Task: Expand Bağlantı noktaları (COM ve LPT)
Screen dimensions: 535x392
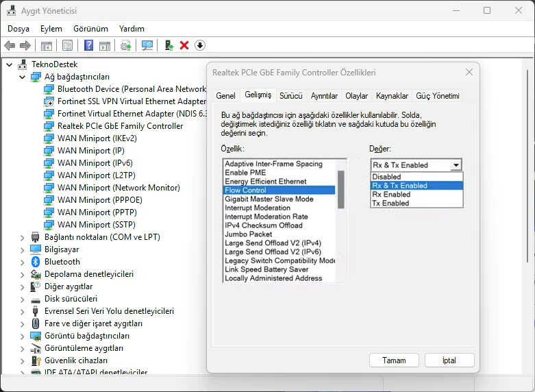Action: (x=23, y=237)
